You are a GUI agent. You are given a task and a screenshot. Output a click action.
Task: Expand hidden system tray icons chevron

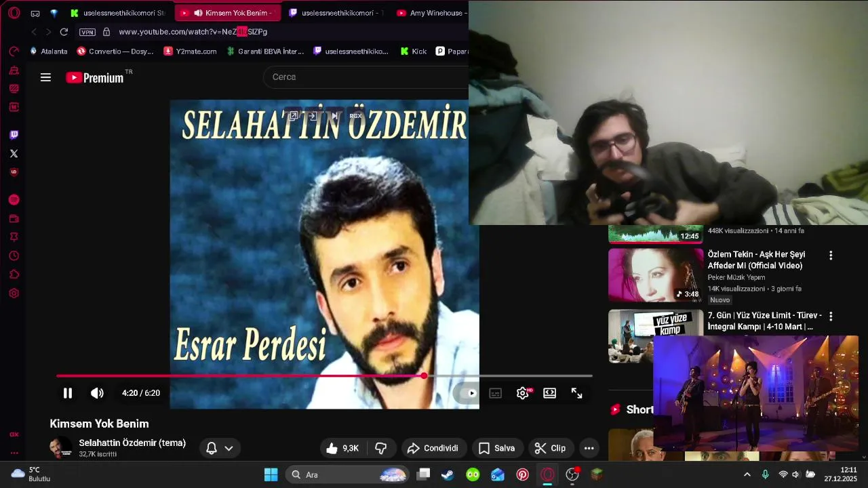coord(747,474)
